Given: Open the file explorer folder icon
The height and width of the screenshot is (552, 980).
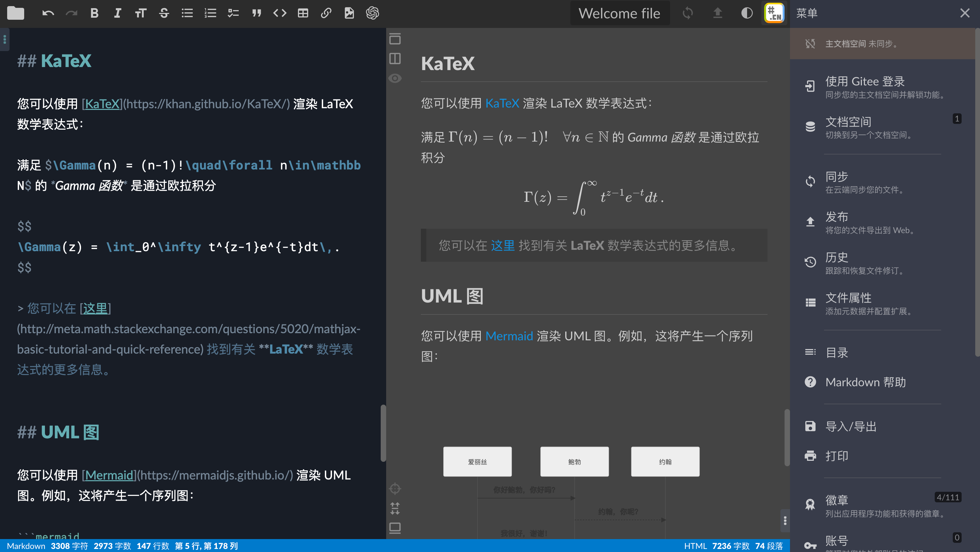Looking at the screenshot, I should [x=15, y=13].
